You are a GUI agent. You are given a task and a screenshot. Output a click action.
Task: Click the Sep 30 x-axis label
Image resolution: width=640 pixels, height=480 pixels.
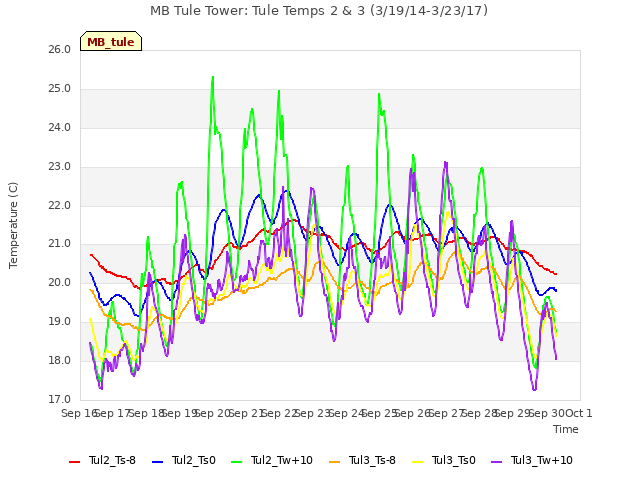pos(546,413)
